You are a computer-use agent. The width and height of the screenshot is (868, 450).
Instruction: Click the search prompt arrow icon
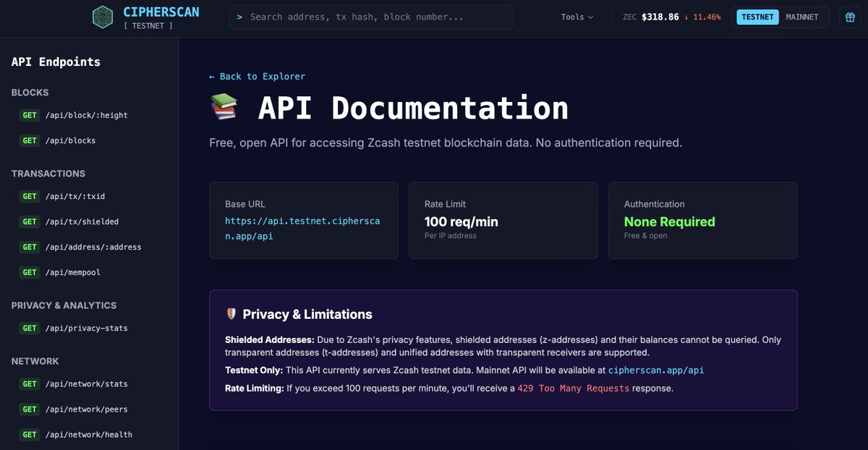tap(239, 17)
